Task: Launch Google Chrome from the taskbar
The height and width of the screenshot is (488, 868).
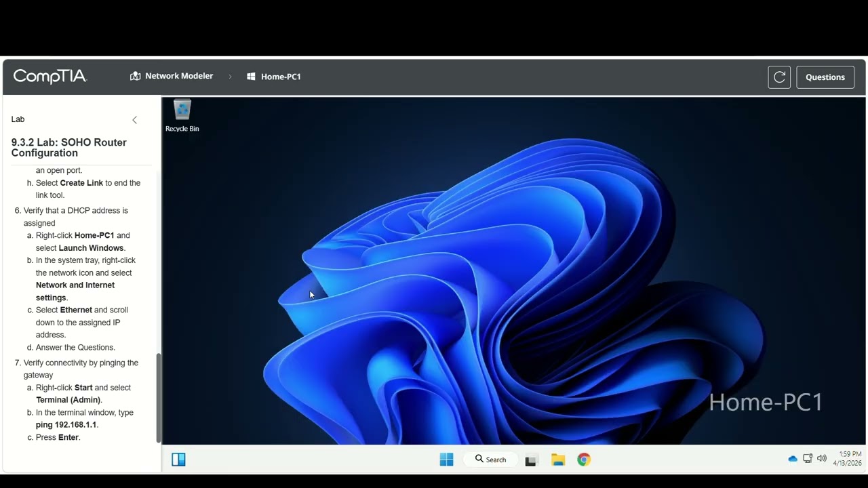Action: click(x=584, y=460)
